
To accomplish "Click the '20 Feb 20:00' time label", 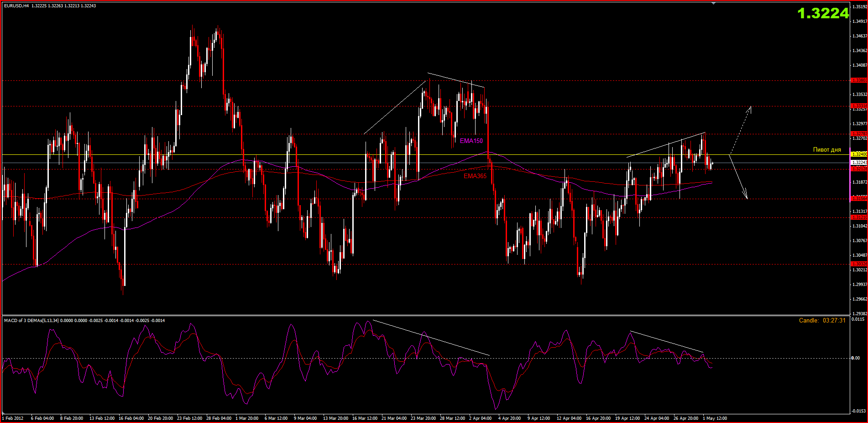I will [x=161, y=418].
